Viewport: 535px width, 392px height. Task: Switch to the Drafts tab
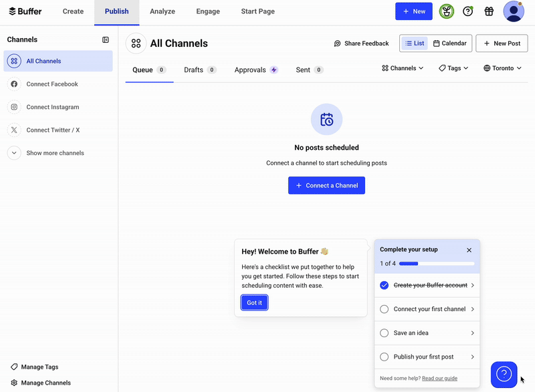pyautogui.click(x=200, y=70)
